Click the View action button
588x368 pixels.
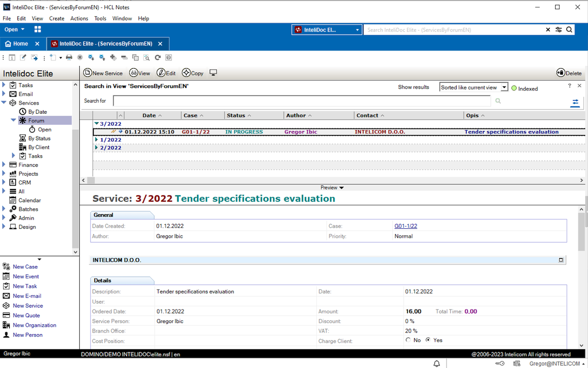(140, 73)
